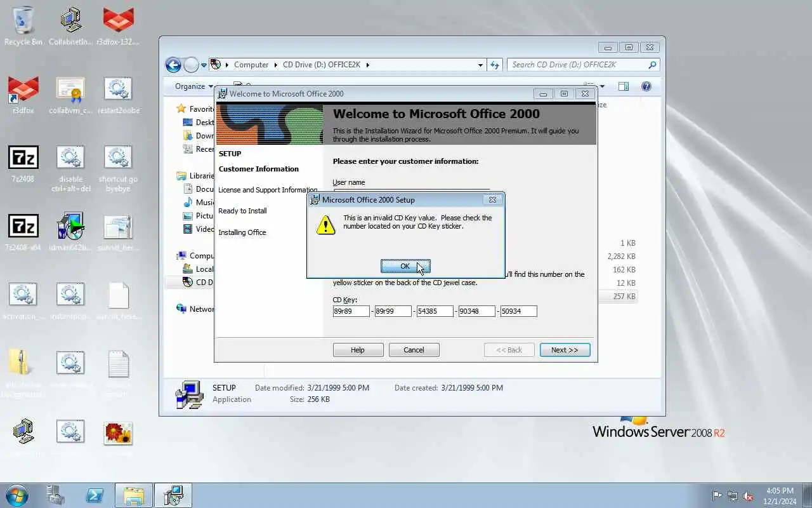
Task: Open the address bar previous locations dropdown
Action: [x=480, y=65]
